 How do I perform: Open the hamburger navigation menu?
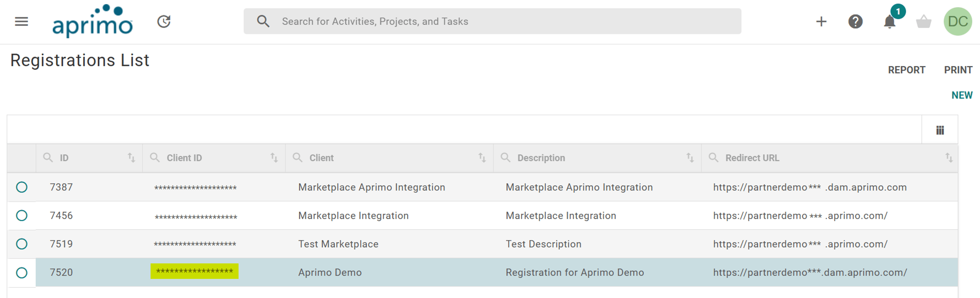coord(21,21)
